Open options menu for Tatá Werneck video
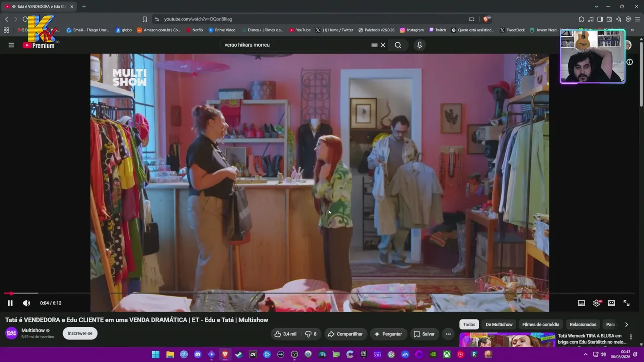Image resolution: width=644 pixels, height=362 pixels. click(x=631, y=337)
